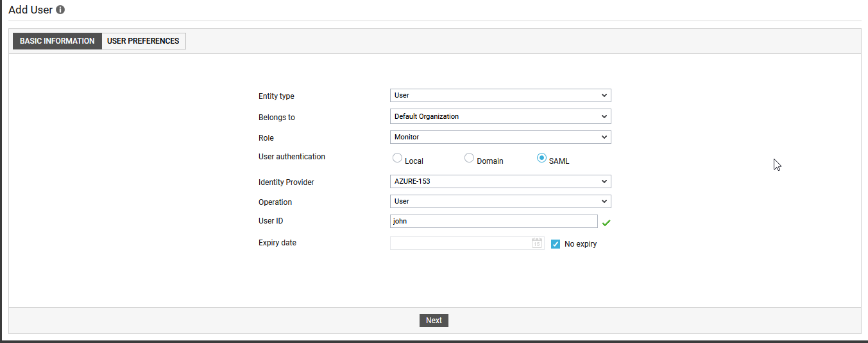The image size is (868, 343).
Task: Select the Basic Information tab
Action: coord(57,41)
